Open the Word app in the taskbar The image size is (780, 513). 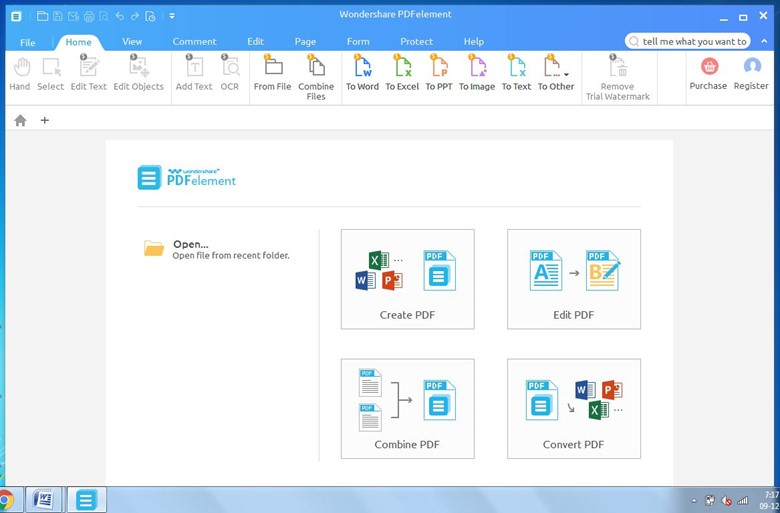coord(44,500)
